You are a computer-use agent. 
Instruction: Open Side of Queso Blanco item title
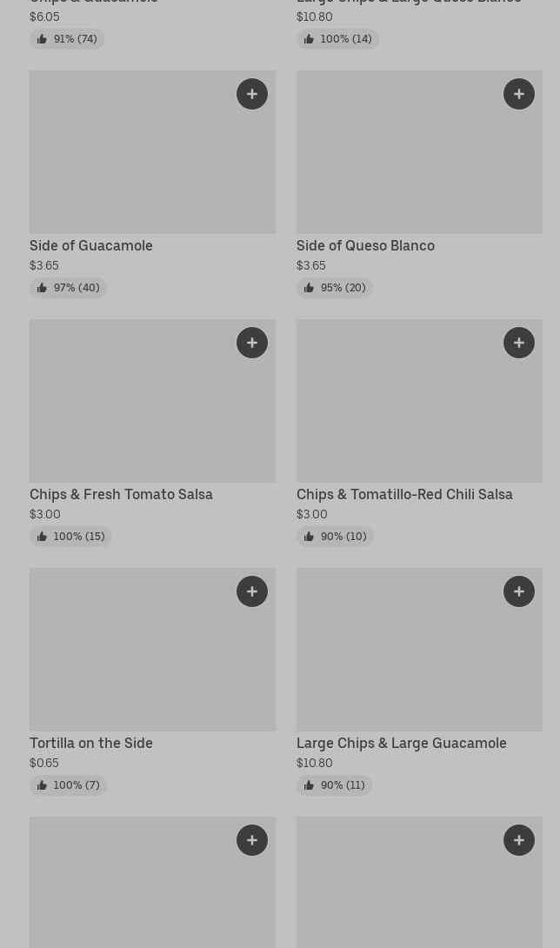365,246
